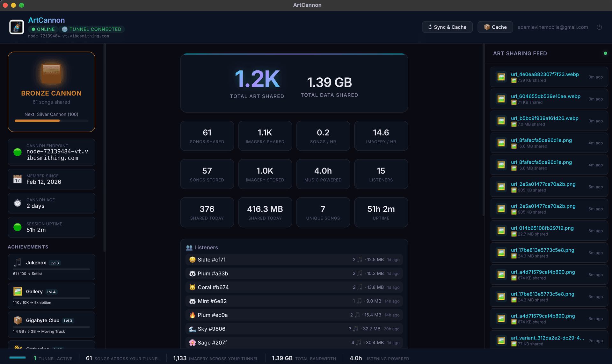Click the image icon beside url_014b65108fb297f9.png

(501, 231)
